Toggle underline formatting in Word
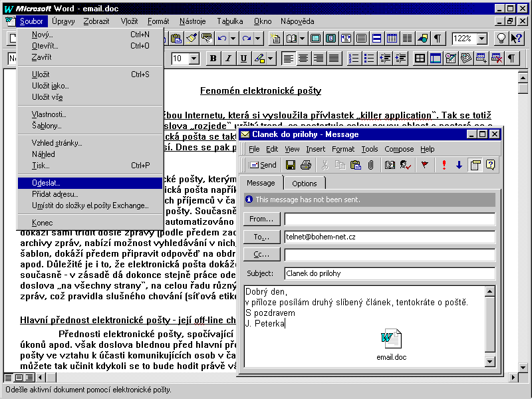Screen dimensions: 532x399 click(x=243, y=59)
